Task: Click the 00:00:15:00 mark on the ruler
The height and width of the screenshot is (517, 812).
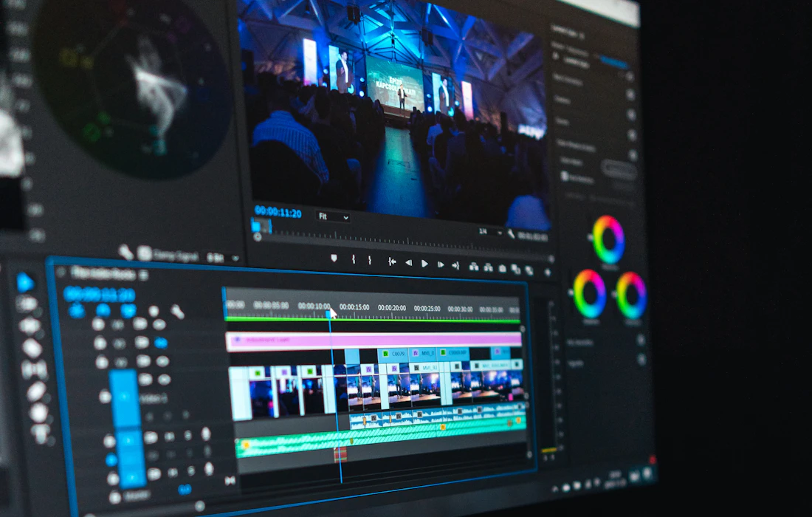Action: 354,307
